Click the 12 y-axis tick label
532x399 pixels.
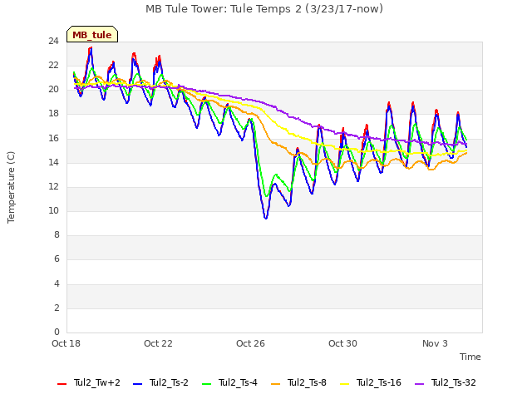(53, 186)
